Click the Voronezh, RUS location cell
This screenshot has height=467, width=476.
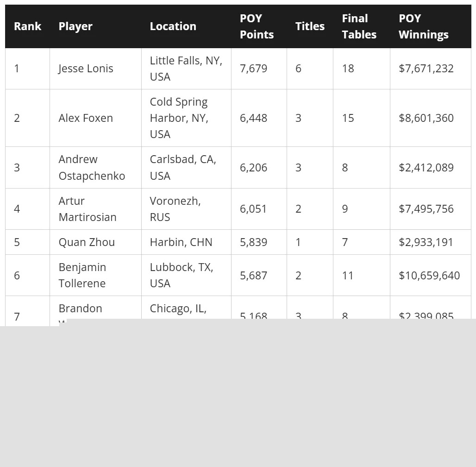pos(175,209)
